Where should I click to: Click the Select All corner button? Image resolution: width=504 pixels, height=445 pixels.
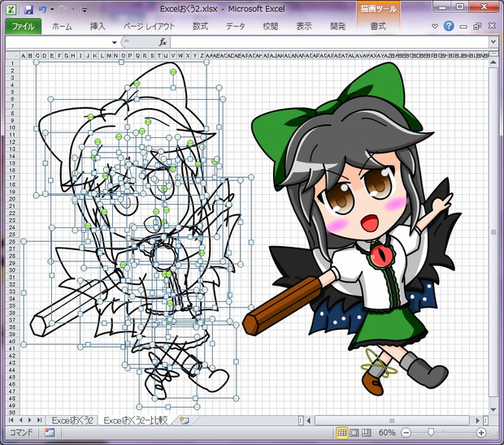click(x=12, y=55)
